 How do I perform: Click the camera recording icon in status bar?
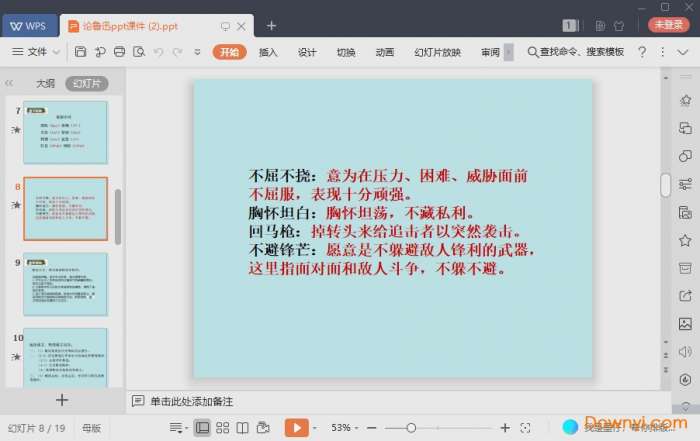(263, 428)
